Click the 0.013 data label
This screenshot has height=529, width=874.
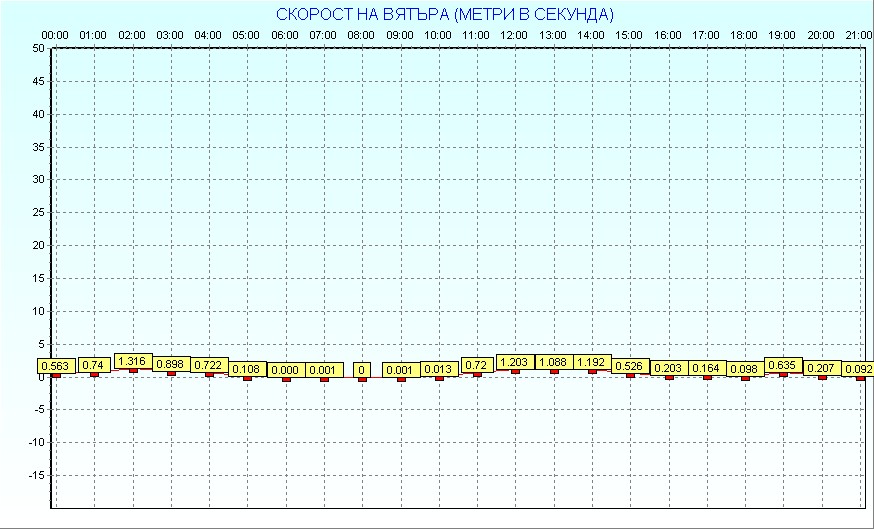coord(439,369)
